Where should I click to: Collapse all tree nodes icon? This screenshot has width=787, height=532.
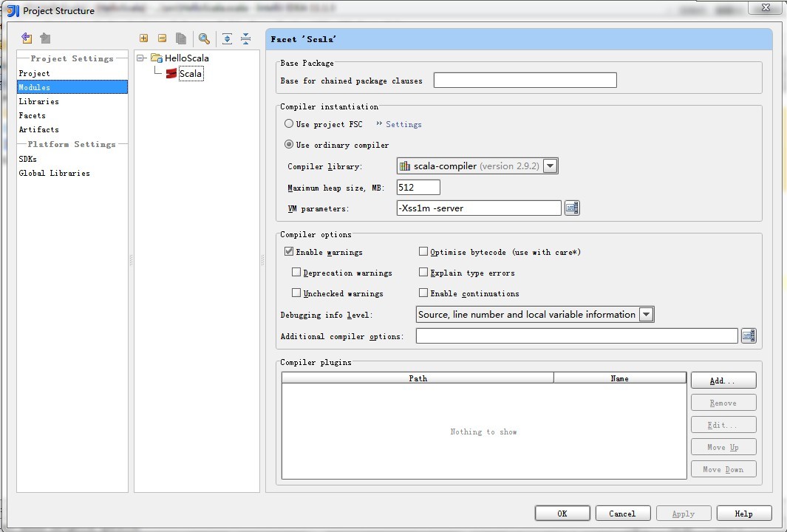[245, 38]
